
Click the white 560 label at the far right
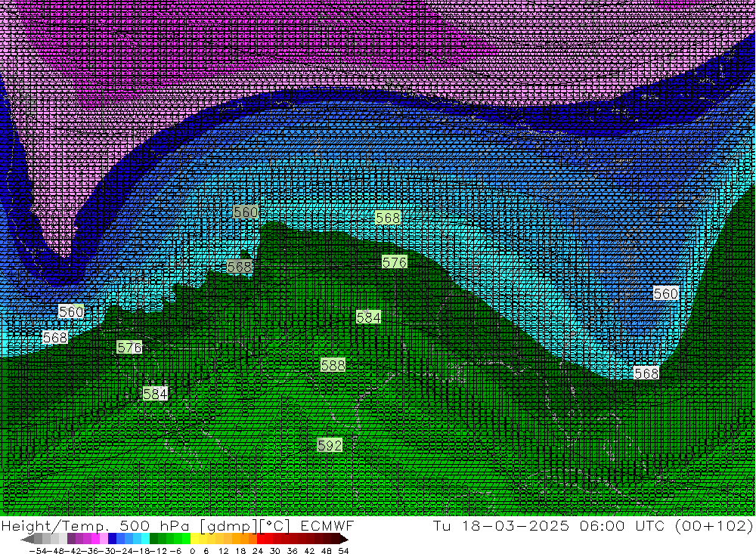(666, 293)
